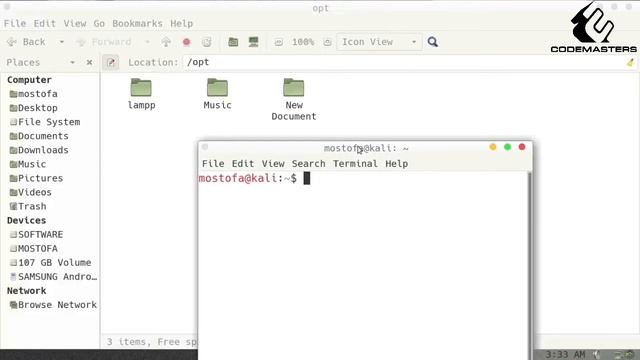This screenshot has width=640, height=360.
Task: Click the Forward navigation button
Action: (x=104, y=42)
